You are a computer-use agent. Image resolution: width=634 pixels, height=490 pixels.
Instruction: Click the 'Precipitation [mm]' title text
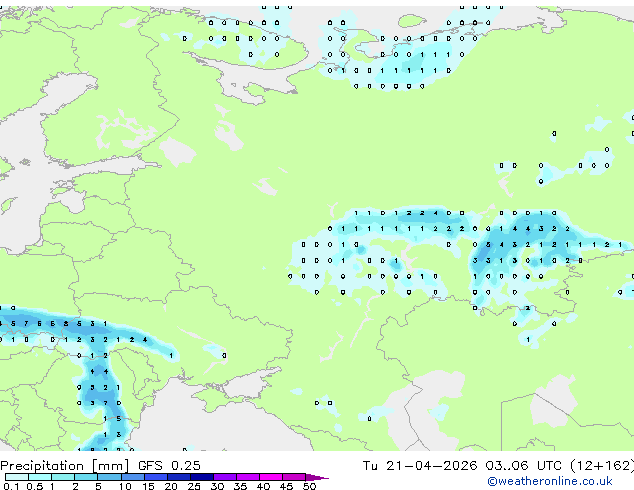pyautogui.click(x=65, y=466)
